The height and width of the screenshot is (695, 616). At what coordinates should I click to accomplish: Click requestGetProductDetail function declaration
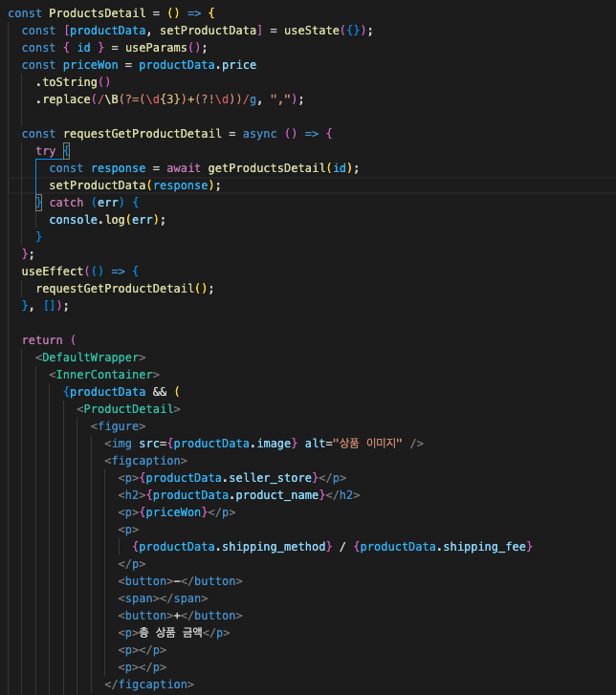[x=143, y=134]
